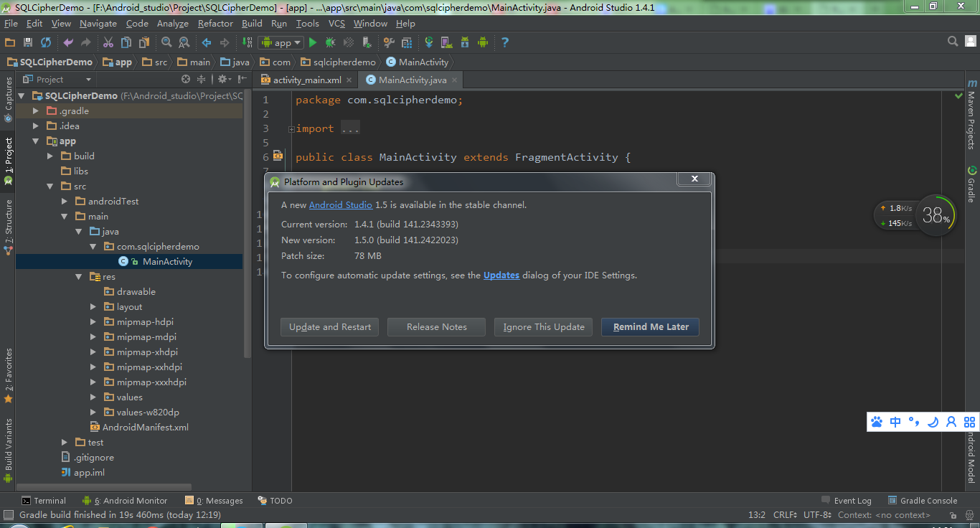Click Sync Project with Gradle Files icon
This screenshot has height=528, width=980.
point(429,42)
